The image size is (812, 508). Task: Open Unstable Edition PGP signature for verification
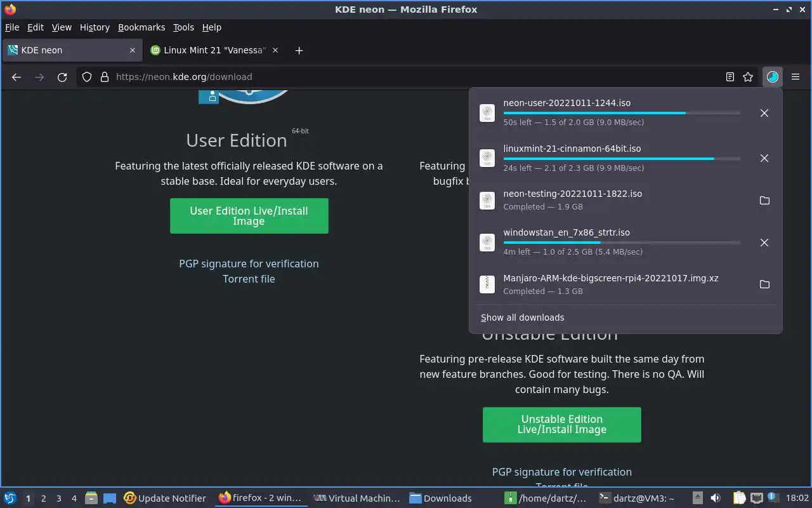[x=561, y=472]
